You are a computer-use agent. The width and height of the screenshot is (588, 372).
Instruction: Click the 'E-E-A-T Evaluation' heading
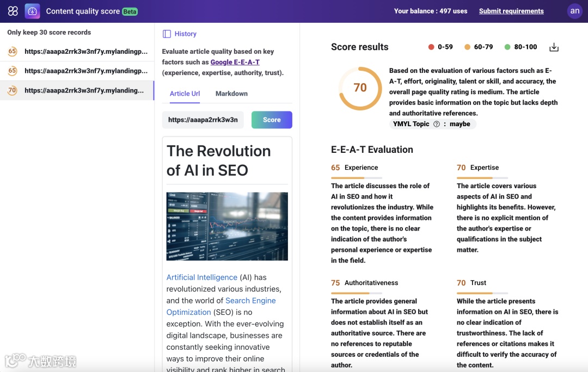[x=372, y=150]
